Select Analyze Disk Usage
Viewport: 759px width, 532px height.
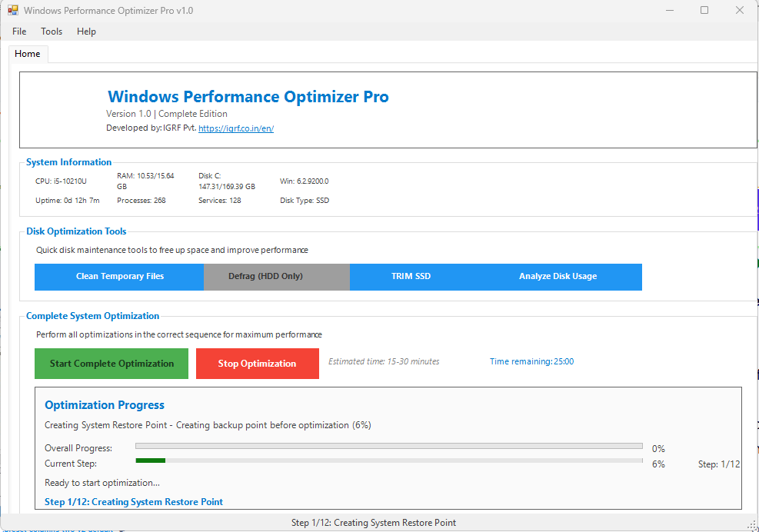click(558, 277)
